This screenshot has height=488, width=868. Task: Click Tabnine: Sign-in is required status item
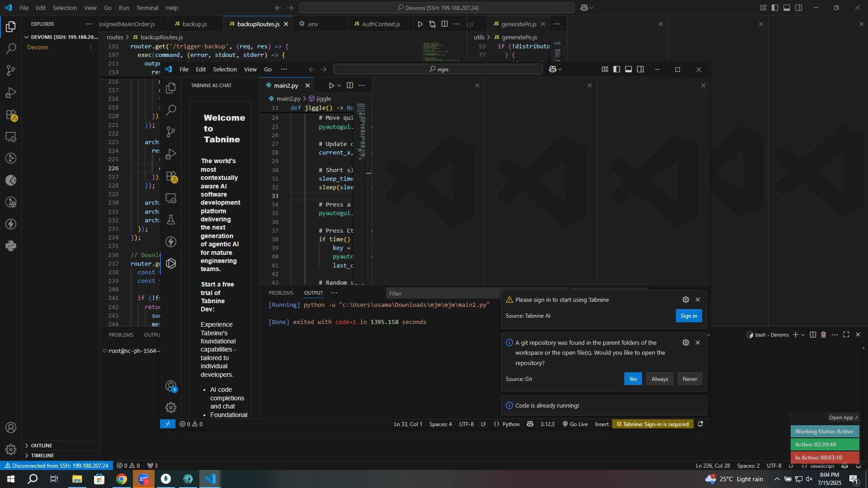tap(652, 424)
